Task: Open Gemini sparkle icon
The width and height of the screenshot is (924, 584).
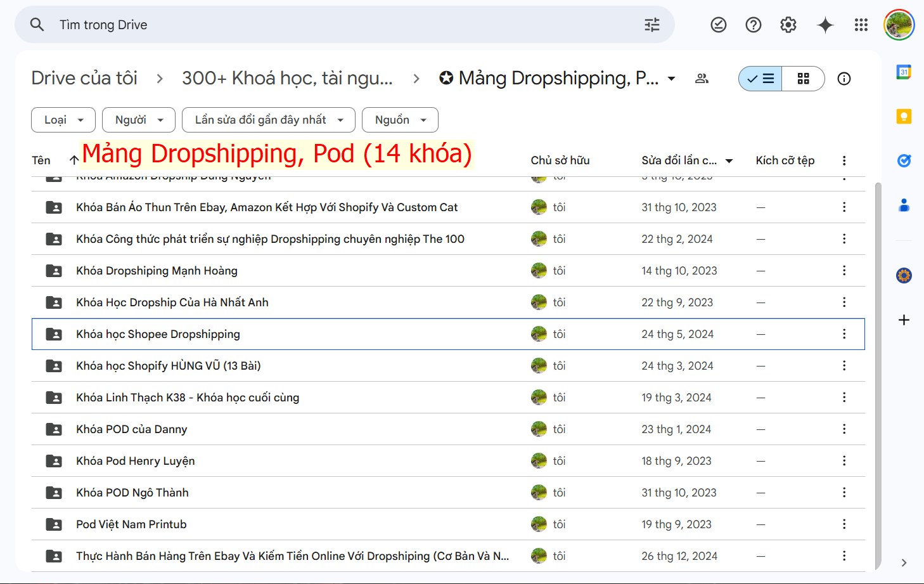Action: (825, 25)
